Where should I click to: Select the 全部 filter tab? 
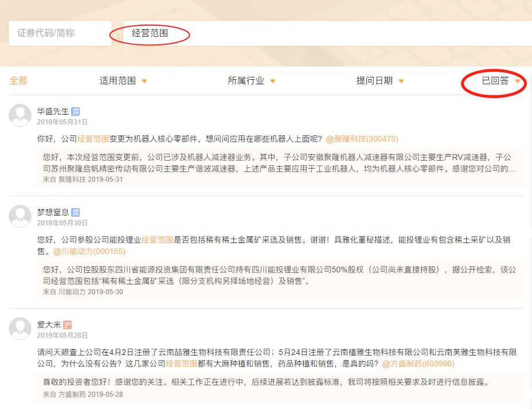click(x=18, y=81)
